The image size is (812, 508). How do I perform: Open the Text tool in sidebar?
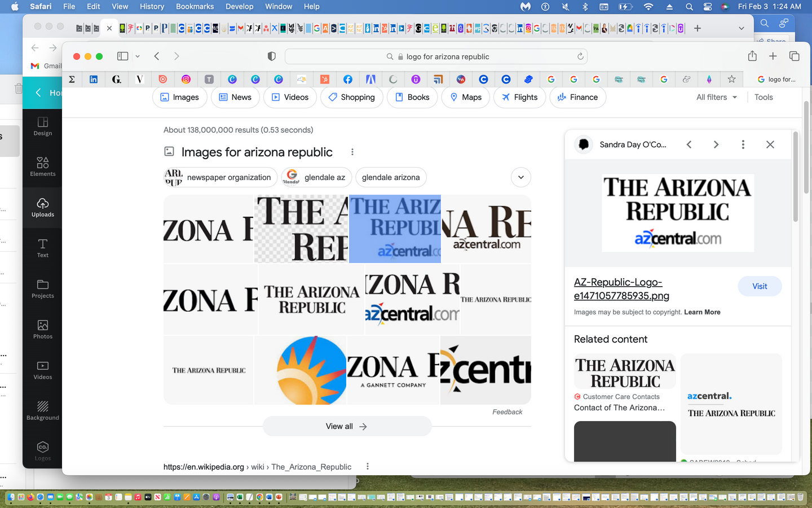(43, 248)
